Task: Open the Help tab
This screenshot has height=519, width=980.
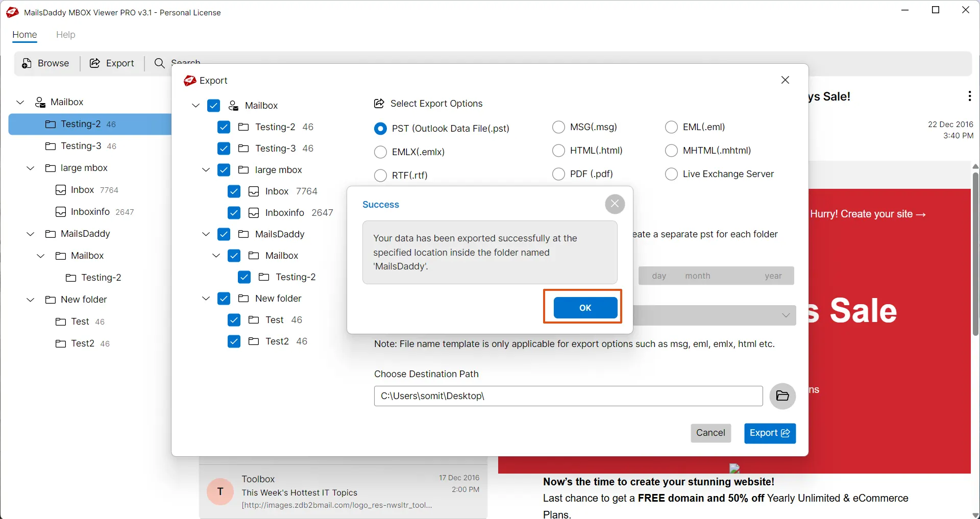Action: 65,35
